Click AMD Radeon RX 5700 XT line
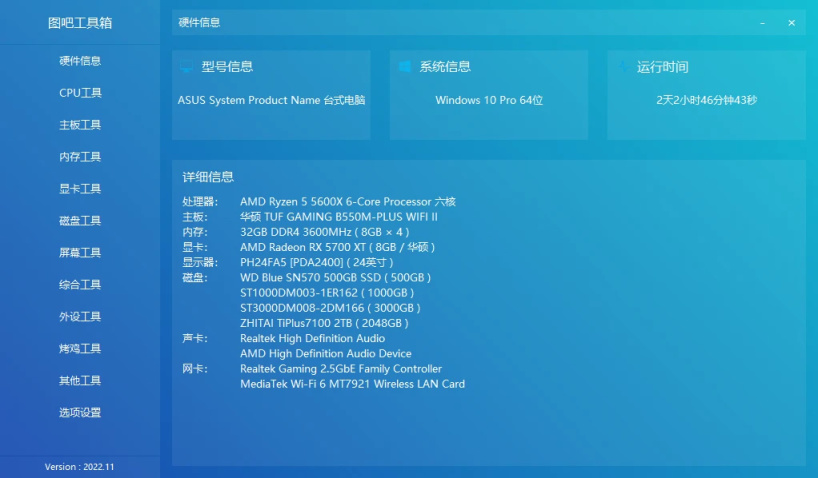 point(338,247)
